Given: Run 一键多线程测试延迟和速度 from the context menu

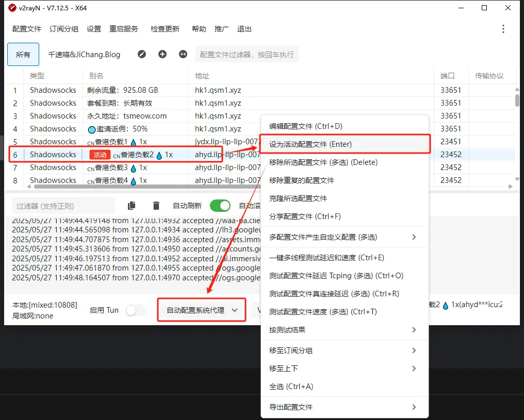Looking at the screenshot, I should click(x=345, y=258).
